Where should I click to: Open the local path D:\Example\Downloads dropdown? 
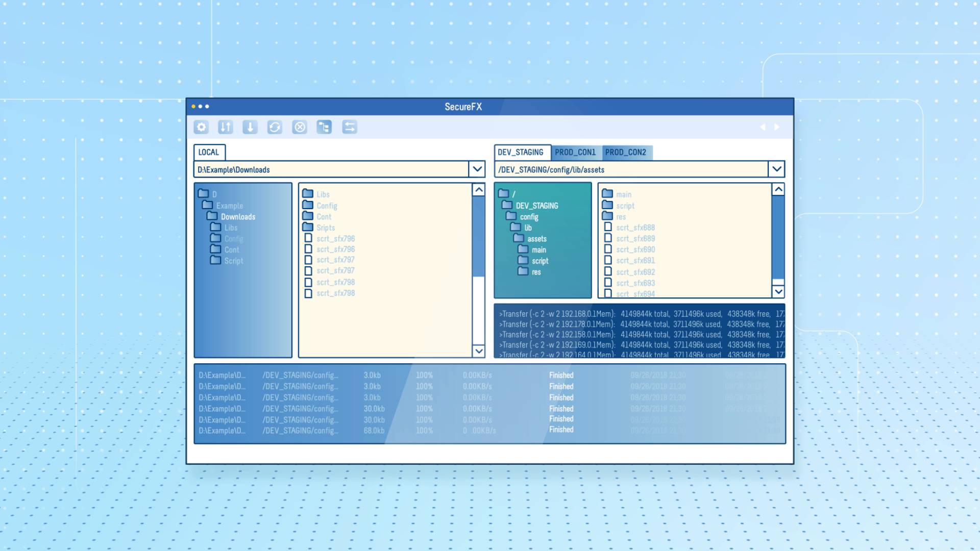[477, 169]
